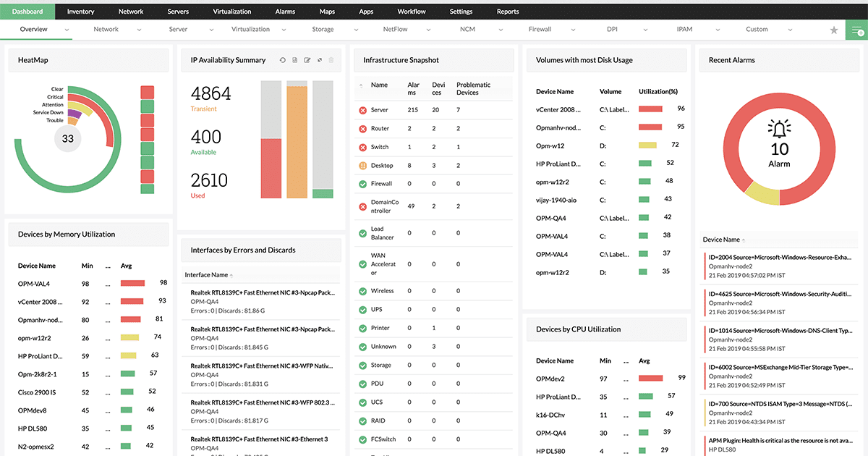Open the Alarms menu in top navigation
This screenshot has width=868, height=456.
[285, 12]
